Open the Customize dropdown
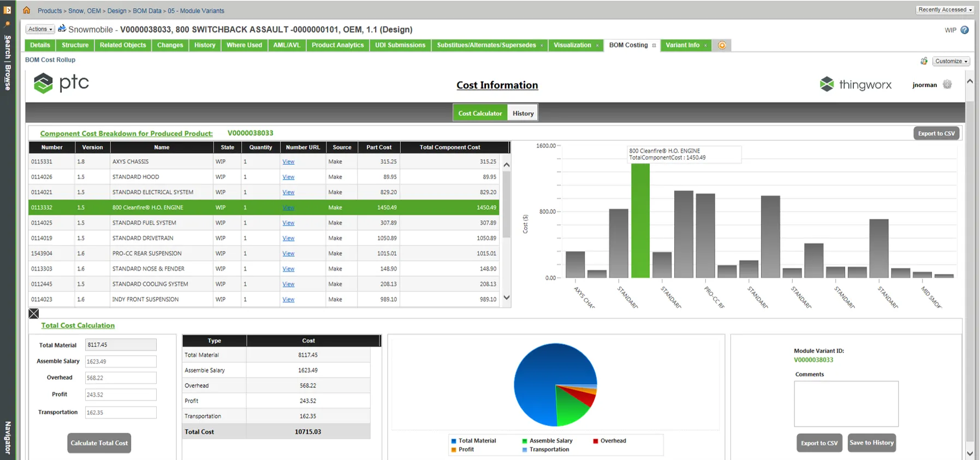This screenshot has width=980, height=460. [x=951, y=61]
